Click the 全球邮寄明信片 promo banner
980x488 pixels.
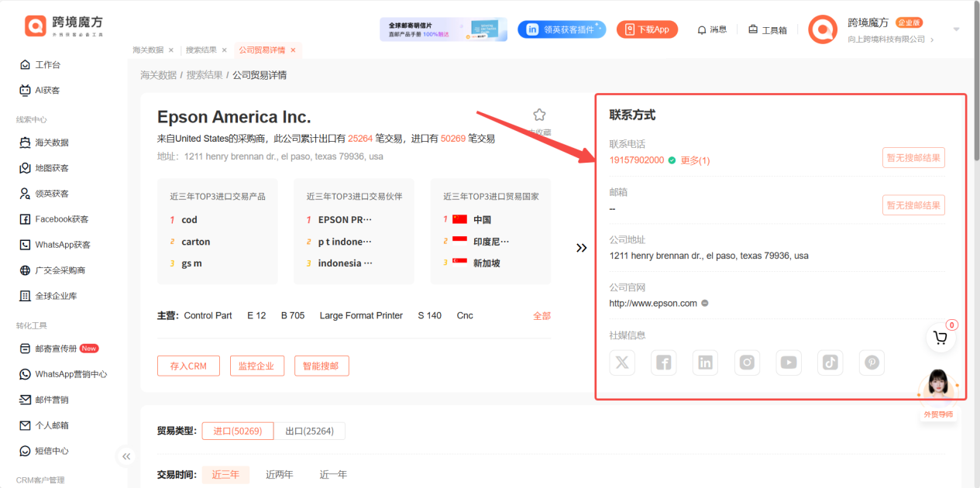pos(443,29)
